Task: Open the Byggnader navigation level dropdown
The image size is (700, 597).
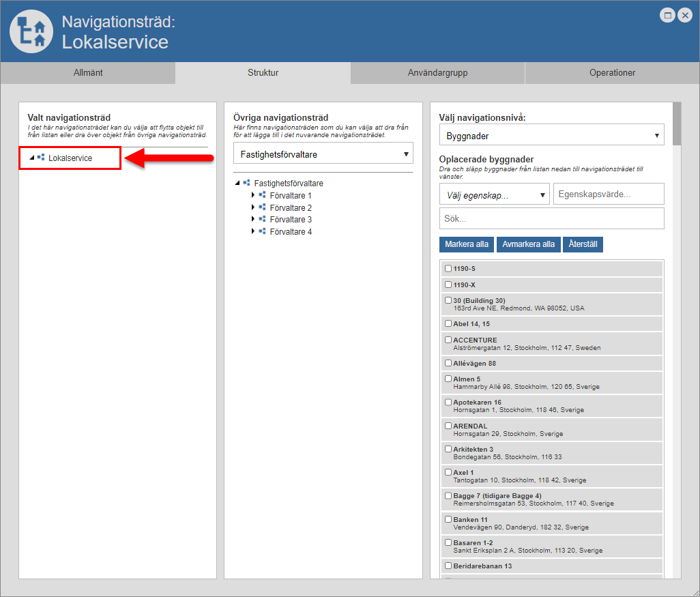Action: (x=551, y=136)
